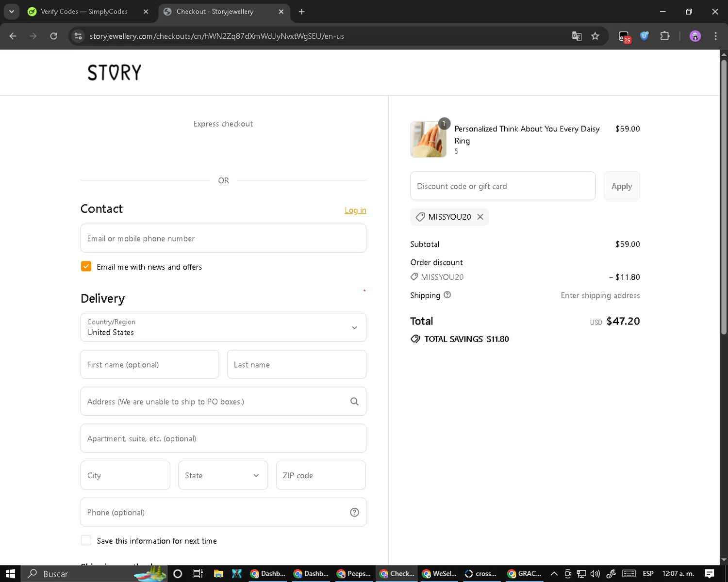Screen dimensions: 728x582
Task: Click the Cortana circle taskbar icon
Action: [178, 574]
